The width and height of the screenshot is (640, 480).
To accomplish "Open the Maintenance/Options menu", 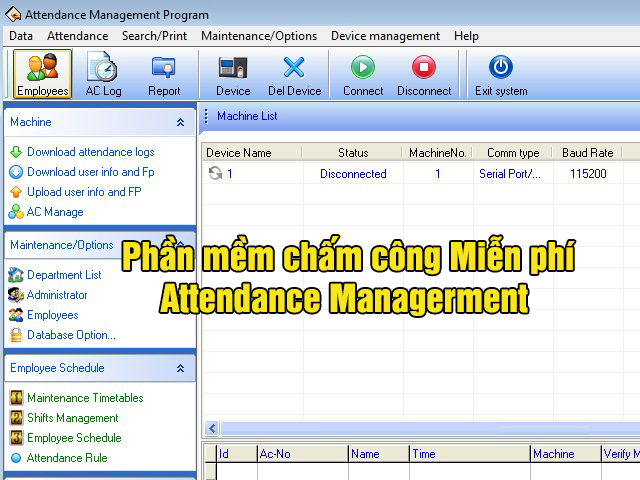I will [x=259, y=36].
